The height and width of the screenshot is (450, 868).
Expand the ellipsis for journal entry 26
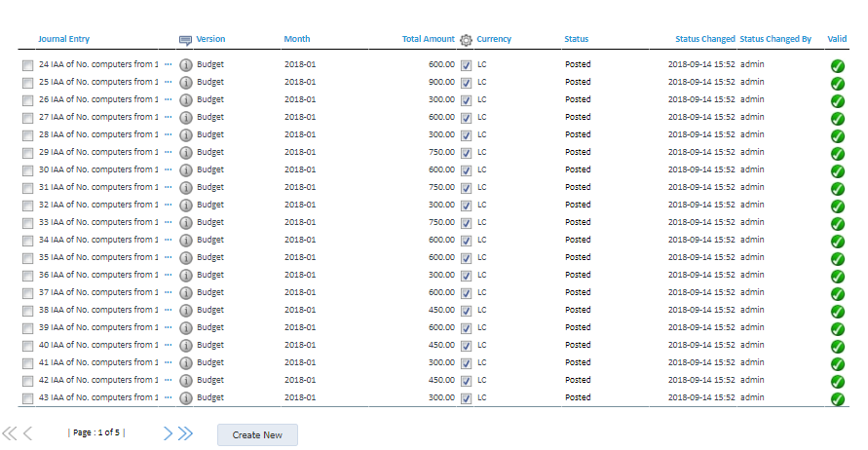pyautogui.click(x=168, y=99)
